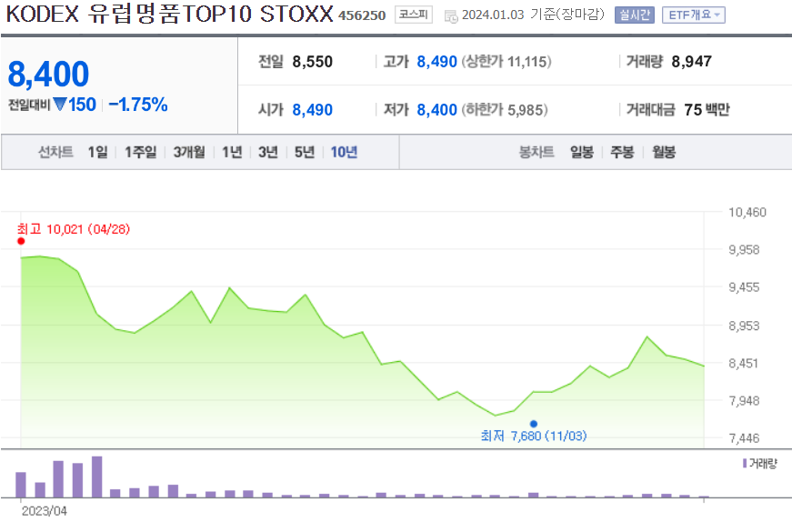The height and width of the screenshot is (532, 792).
Task: Click the 최저 7,680 (11/03) label
Action: point(534,436)
